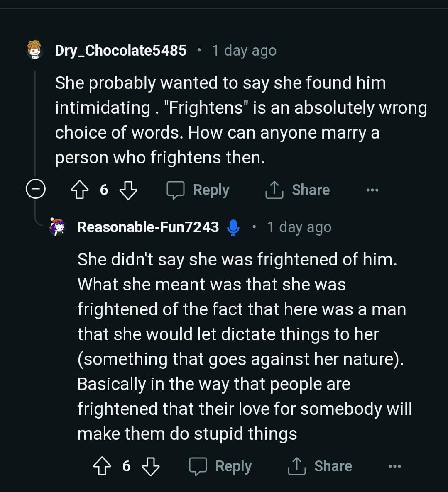This screenshot has height=492, width=448.
Task: Open Reasonable-Fun7243 username link
Action: (148, 227)
